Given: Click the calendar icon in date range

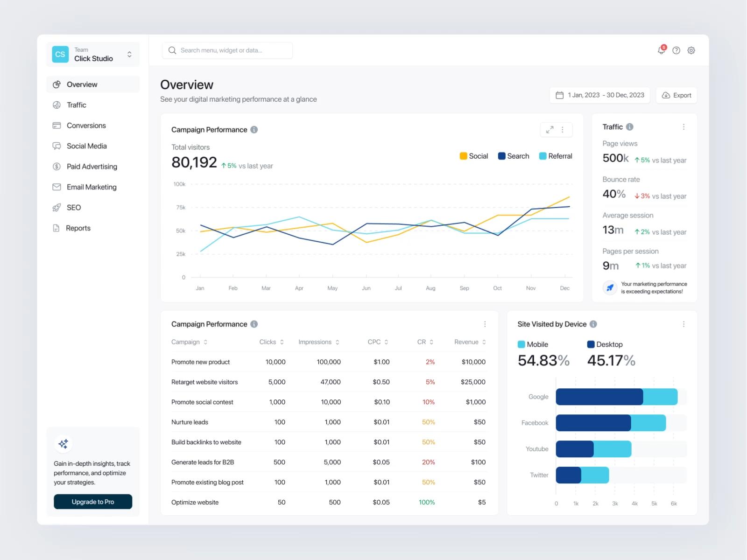Looking at the screenshot, I should coord(560,95).
